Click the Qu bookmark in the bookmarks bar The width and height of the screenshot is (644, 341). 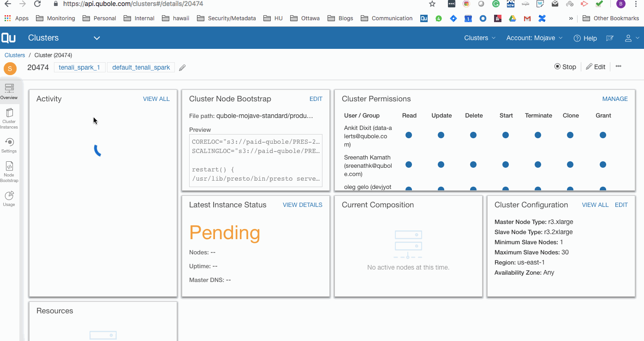(424, 18)
